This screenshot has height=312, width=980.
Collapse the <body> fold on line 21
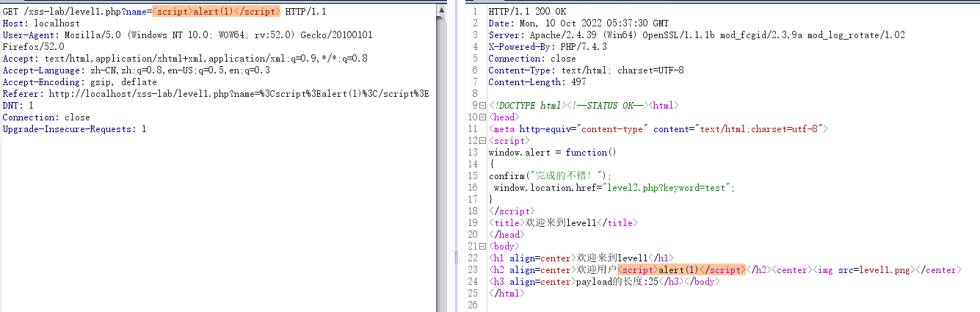482,247
